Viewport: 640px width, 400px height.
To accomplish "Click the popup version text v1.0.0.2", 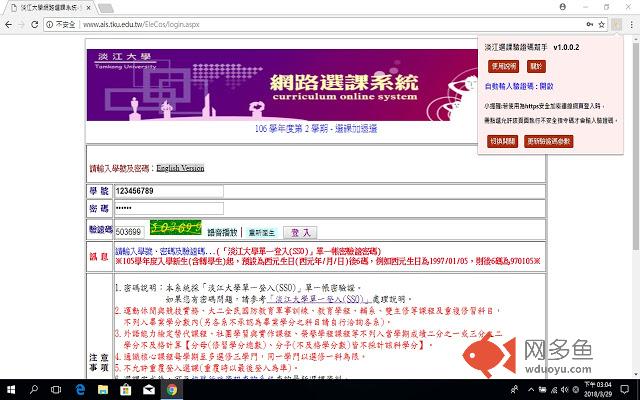I will [x=566, y=47].
